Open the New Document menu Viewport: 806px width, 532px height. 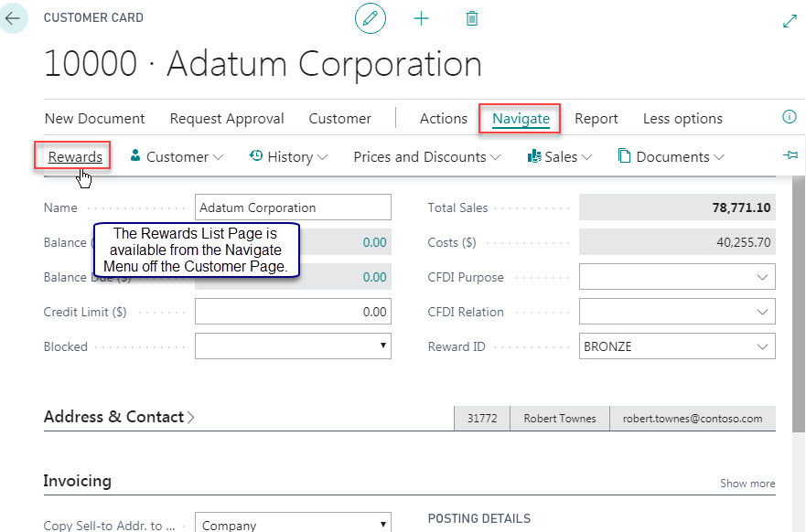click(94, 119)
